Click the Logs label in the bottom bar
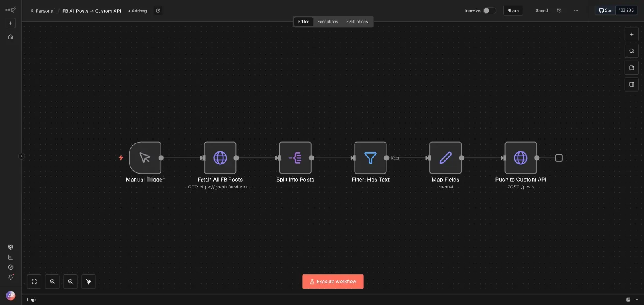Screen dimensions: 644x305 click(x=32, y=300)
